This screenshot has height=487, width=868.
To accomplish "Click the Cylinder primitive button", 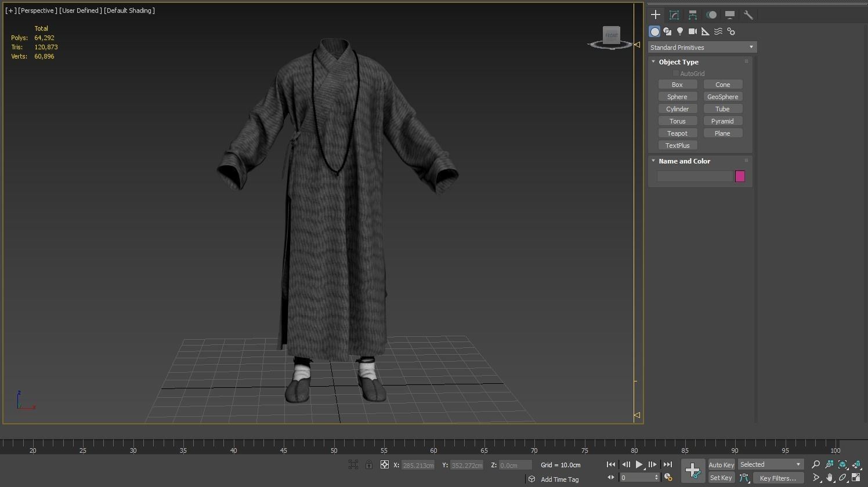I will (677, 109).
